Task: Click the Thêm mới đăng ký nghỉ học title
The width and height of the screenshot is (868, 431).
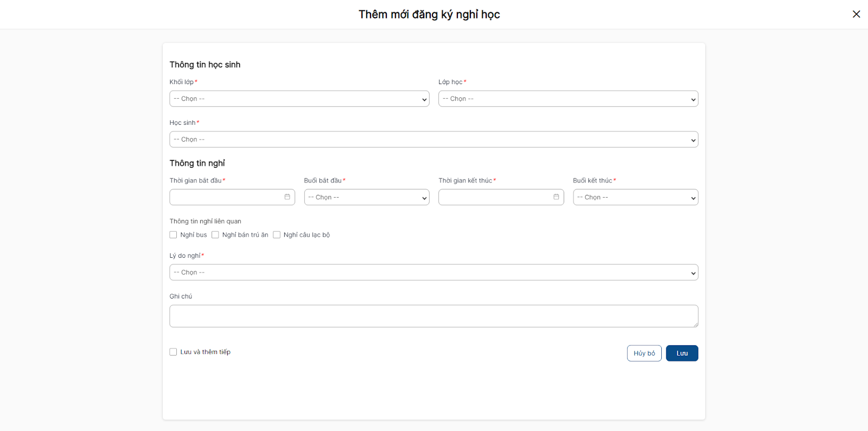Action: (429, 15)
